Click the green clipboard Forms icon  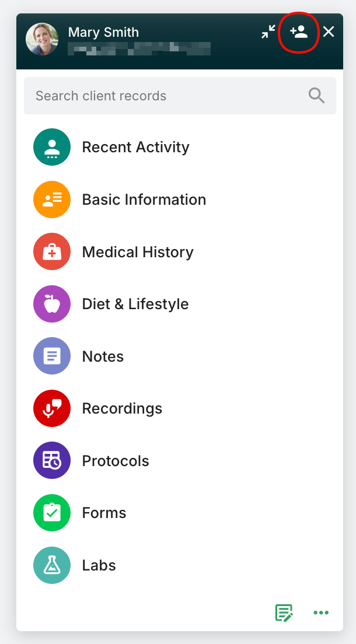(52, 513)
